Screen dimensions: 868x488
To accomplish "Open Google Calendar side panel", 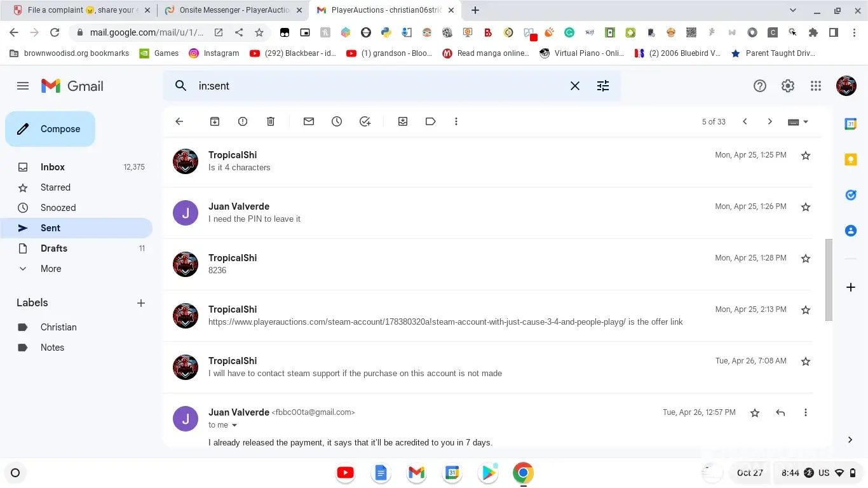I will [x=851, y=125].
